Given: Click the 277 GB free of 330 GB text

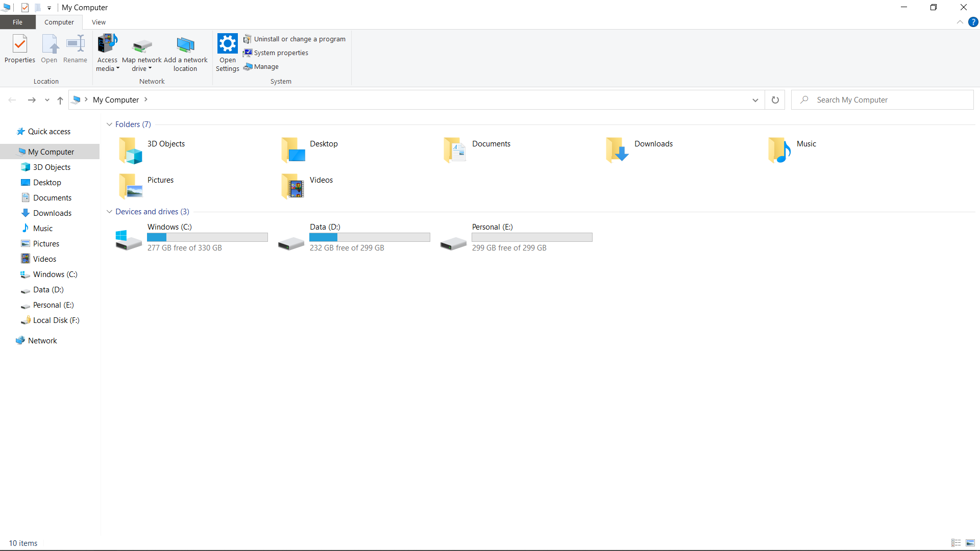Looking at the screenshot, I should 185,248.
